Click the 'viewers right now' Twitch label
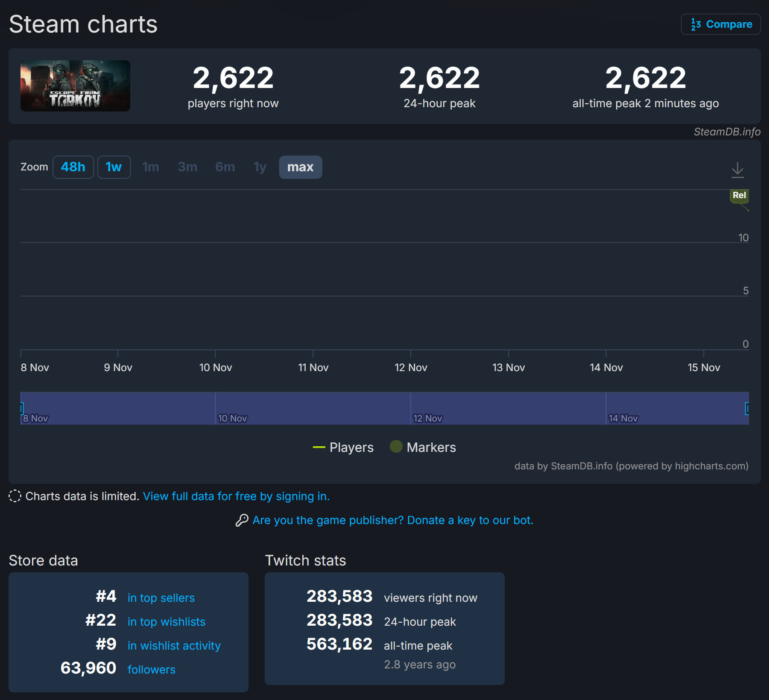This screenshot has height=700, width=769. [430, 598]
